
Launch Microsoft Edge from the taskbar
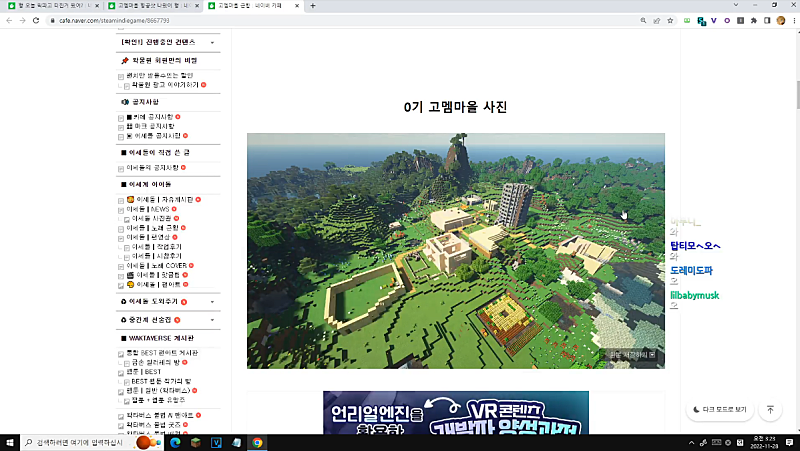(x=175, y=442)
